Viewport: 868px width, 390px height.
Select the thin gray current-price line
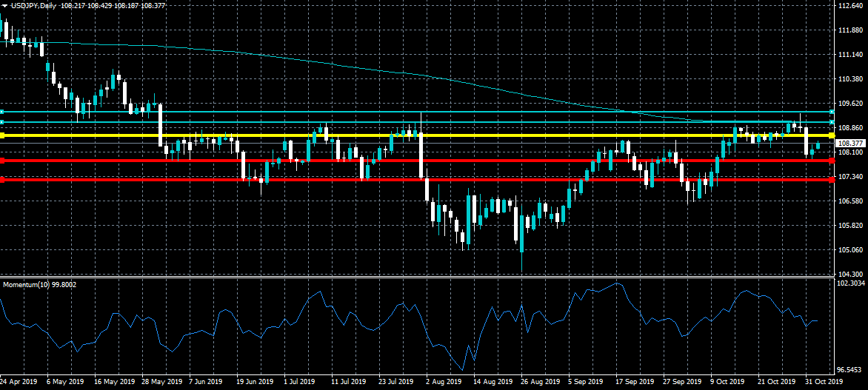pos(417,144)
